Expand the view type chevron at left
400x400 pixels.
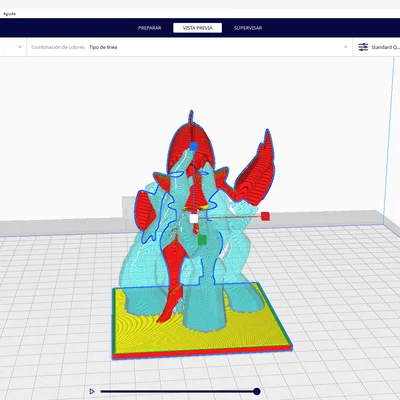[20, 47]
